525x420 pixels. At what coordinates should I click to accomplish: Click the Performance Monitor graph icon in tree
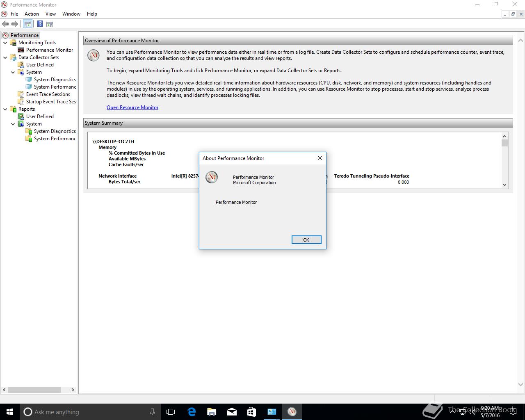pos(21,50)
